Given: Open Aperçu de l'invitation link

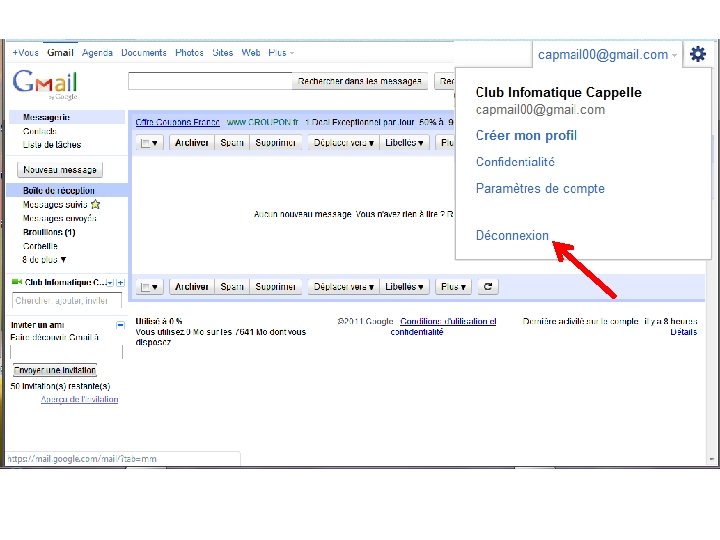Looking at the screenshot, I should 79,399.
